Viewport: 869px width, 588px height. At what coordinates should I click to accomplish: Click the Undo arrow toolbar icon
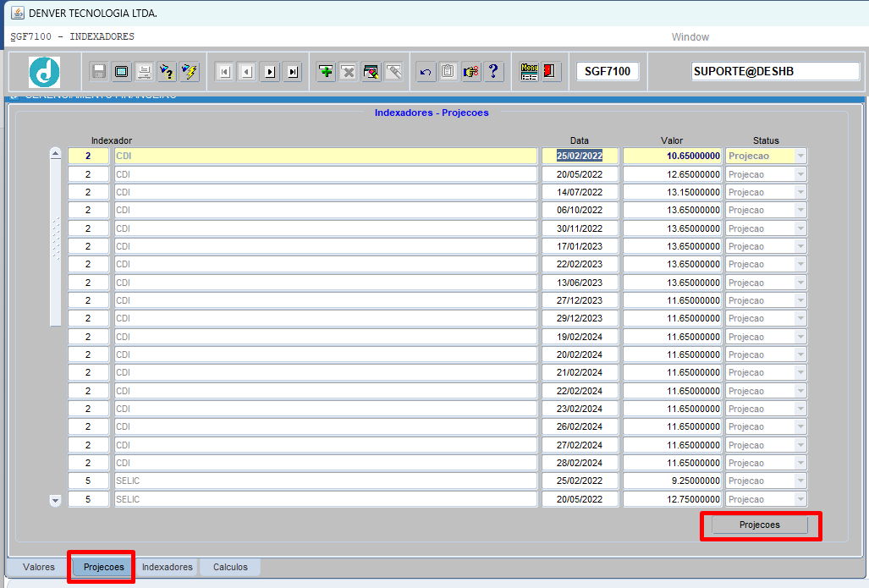[x=426, y=72]
